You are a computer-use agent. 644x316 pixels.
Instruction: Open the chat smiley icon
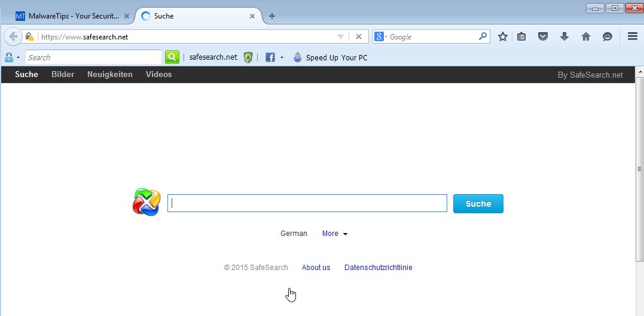(x=608, y=37)
